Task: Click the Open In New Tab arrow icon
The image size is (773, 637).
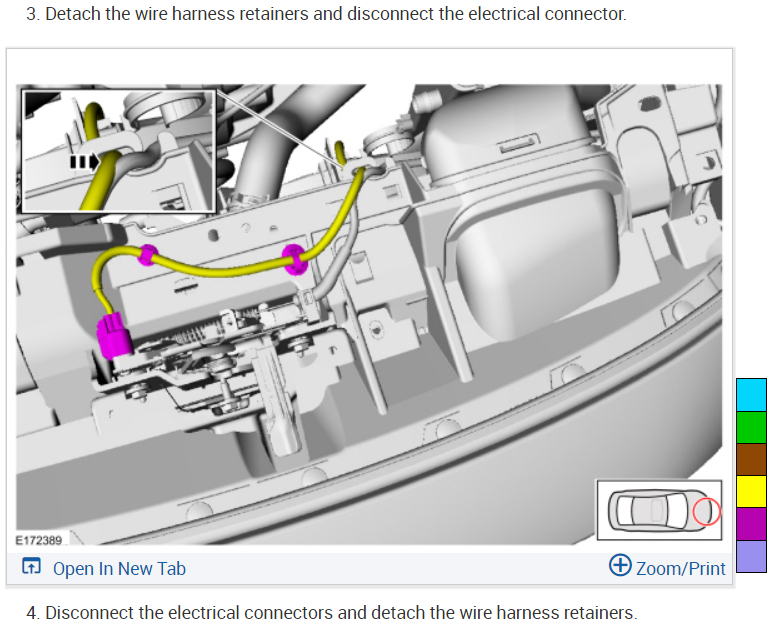Action: tap(31, 566)
